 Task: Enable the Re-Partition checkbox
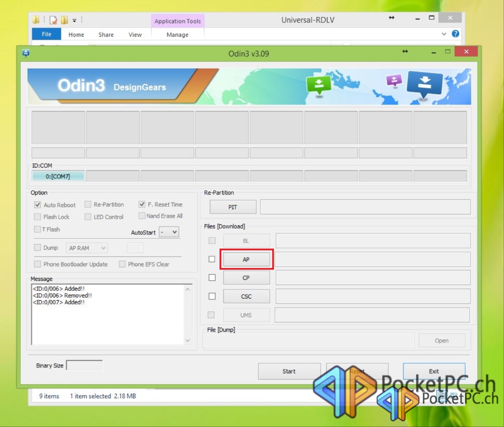[x=88, y=204]
